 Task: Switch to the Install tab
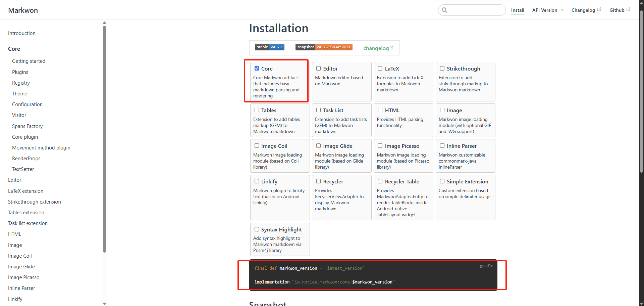coord(518,10)
